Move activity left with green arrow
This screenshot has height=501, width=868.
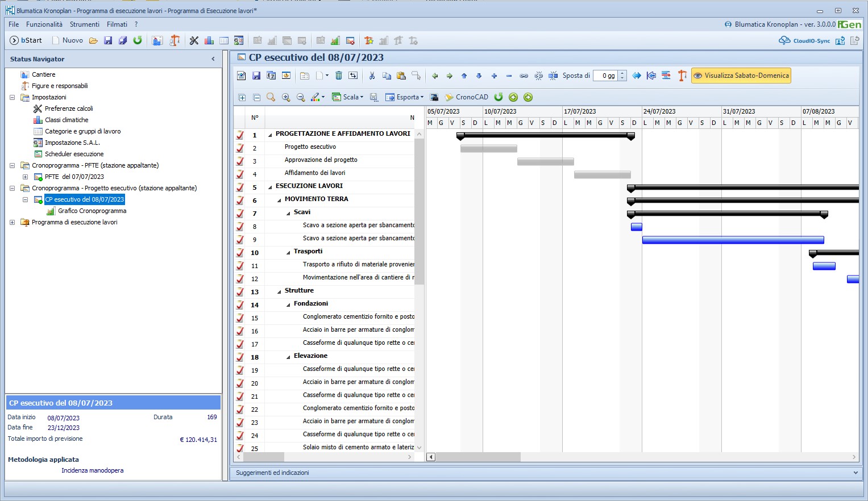pos(435,76)
